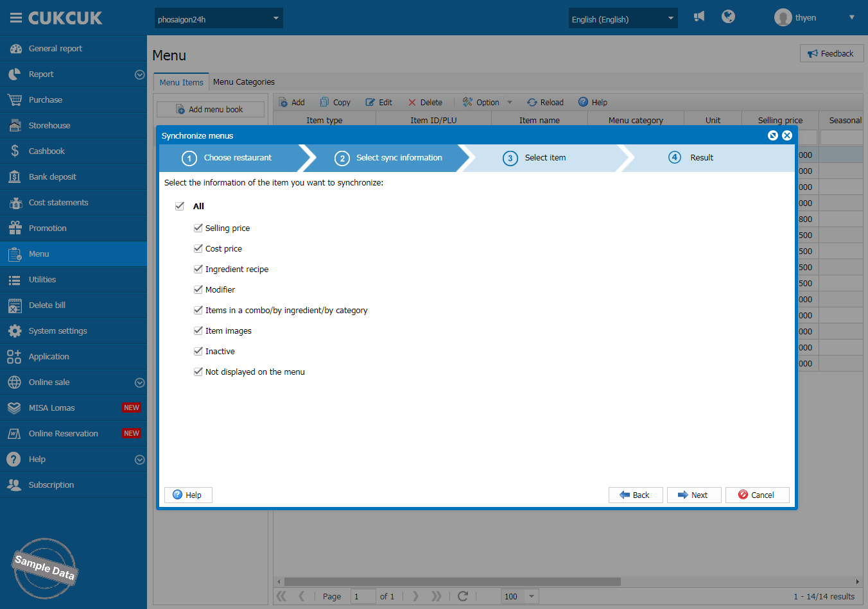
Task: Open General report from sidebar
Action: (55, 49)
